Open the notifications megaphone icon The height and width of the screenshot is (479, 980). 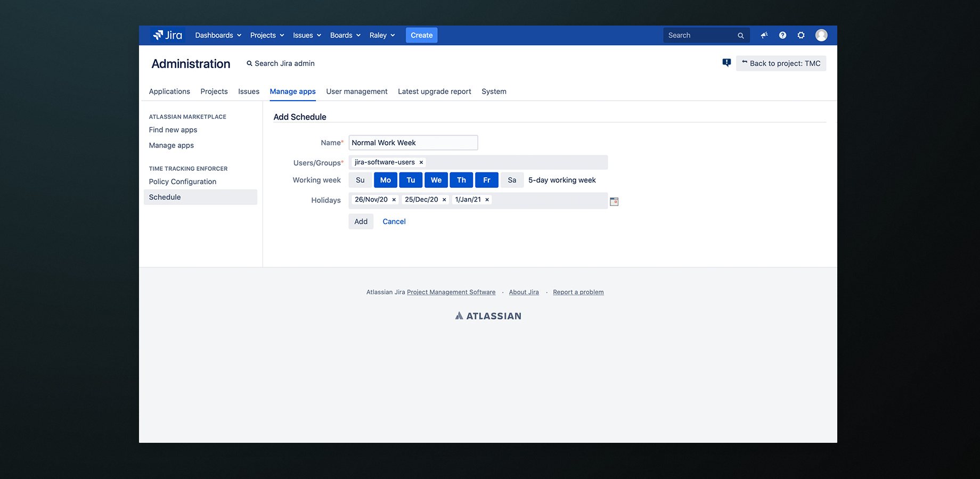pyautogui.click(x=764, y=35)
